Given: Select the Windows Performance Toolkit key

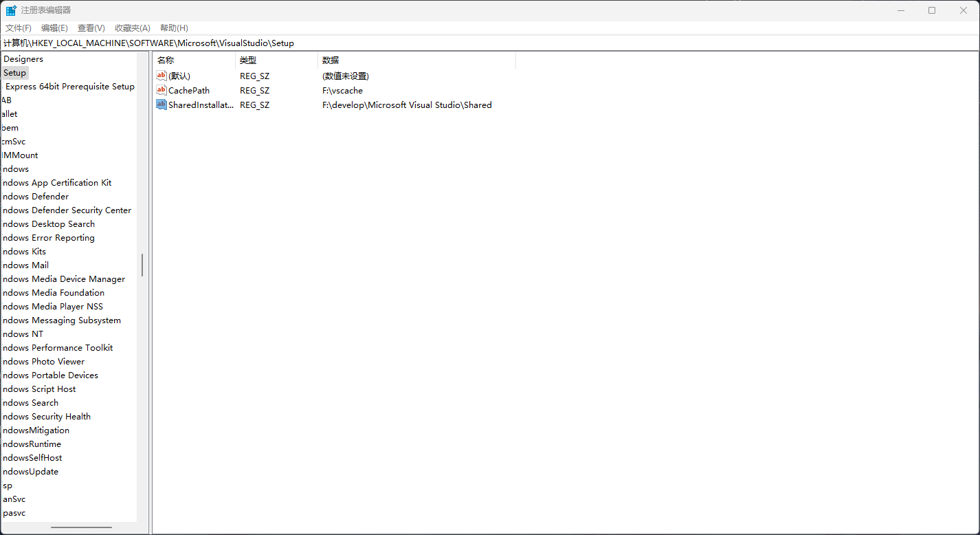Looking at the screenshot, I should (x=57, y=348).
